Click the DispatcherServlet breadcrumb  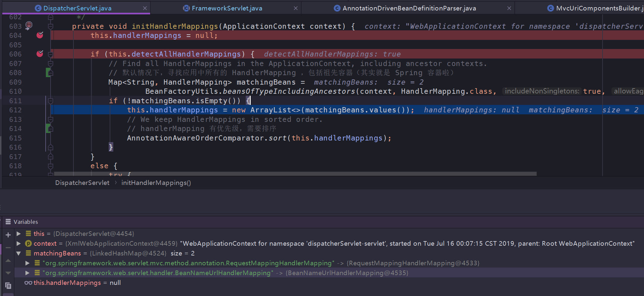82,183
